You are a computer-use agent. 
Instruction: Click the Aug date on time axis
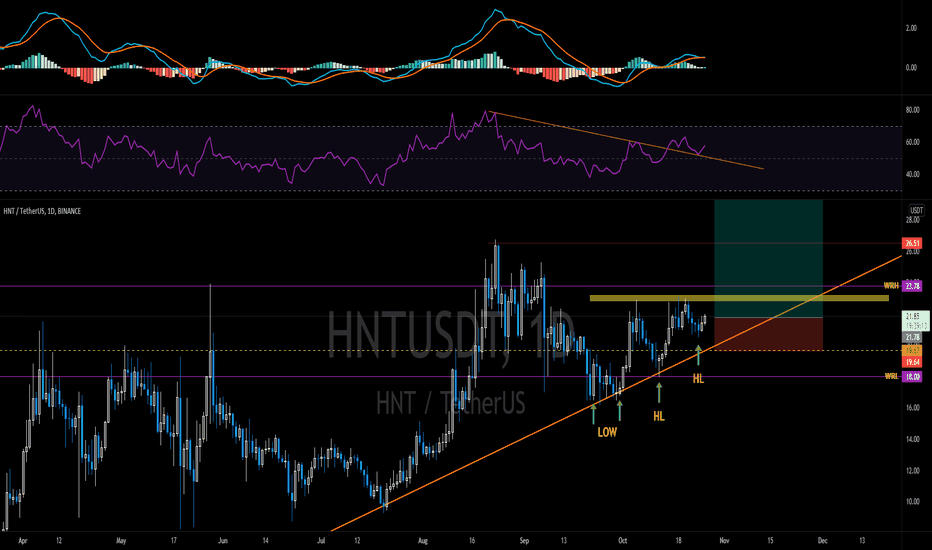tap(423, 540)
